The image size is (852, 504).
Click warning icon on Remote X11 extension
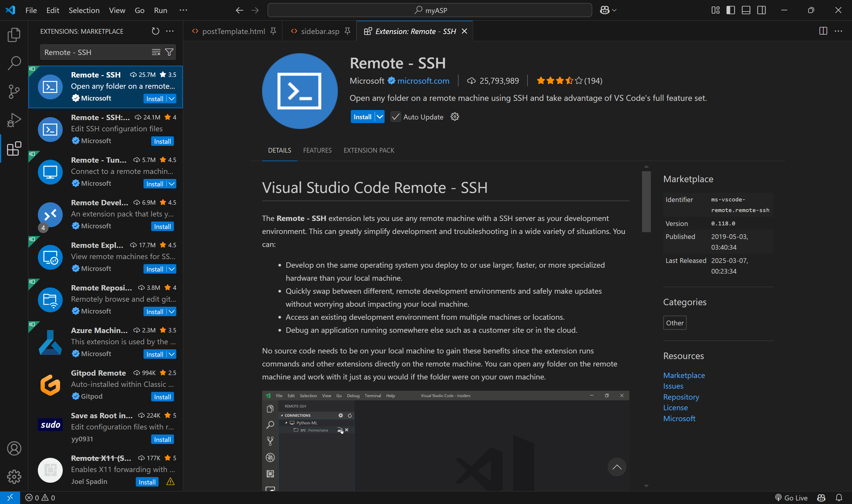[170, 482]
